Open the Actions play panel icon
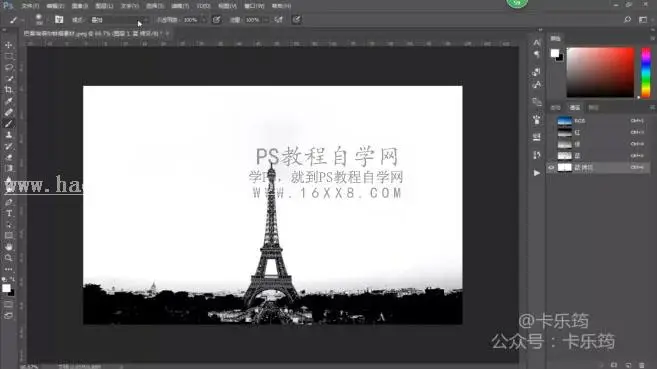 (x=537, y=173)
